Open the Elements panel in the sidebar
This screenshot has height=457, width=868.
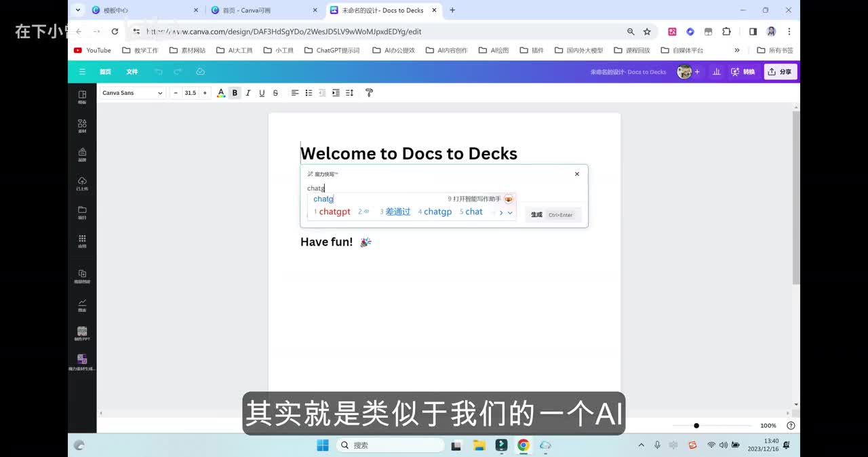[82, 125]
